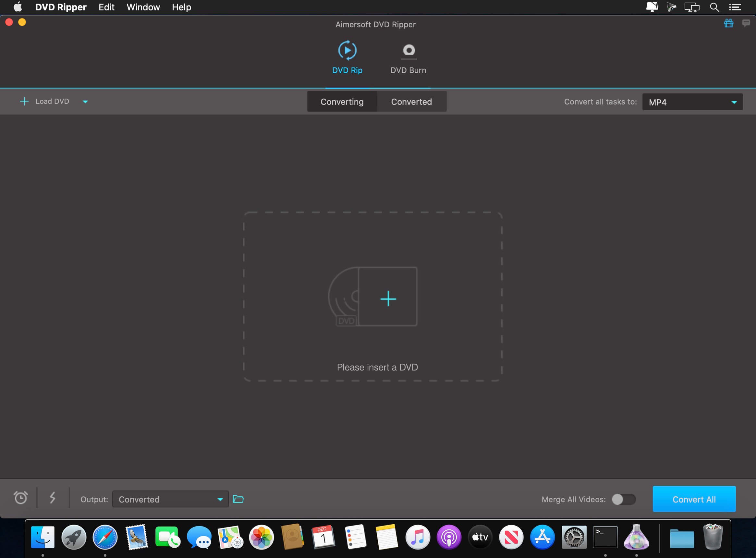
Task: Open the gift offer icon
Action: [729, 23]
